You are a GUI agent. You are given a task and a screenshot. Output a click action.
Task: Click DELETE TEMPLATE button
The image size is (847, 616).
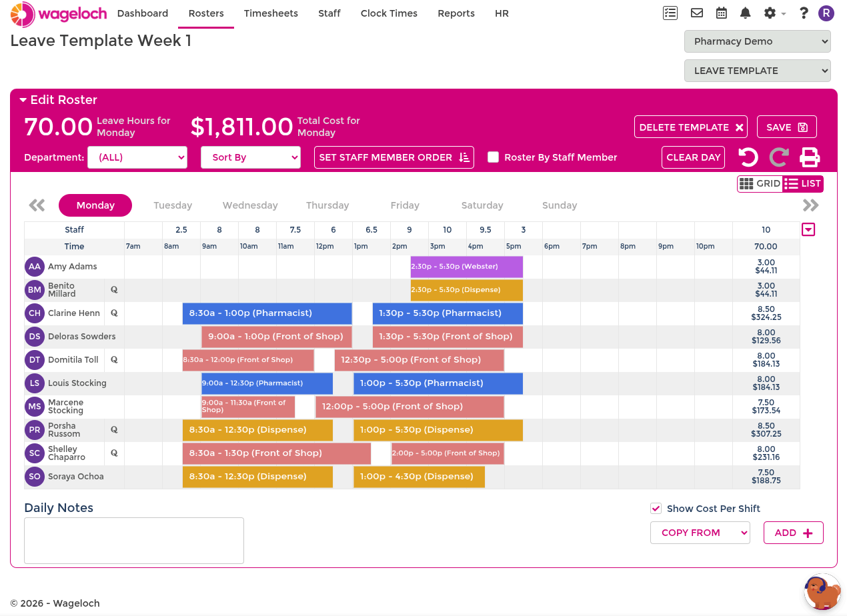point(691,127)
